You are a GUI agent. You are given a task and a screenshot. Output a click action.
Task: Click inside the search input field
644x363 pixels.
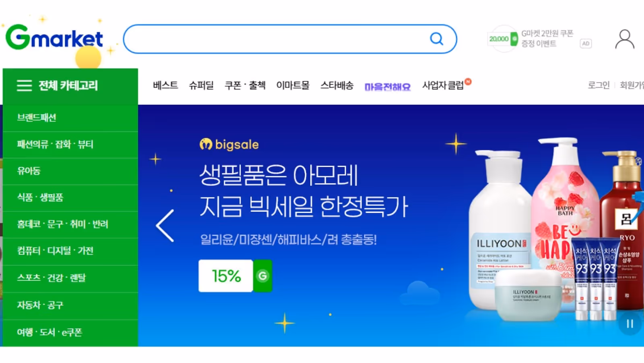278,39
